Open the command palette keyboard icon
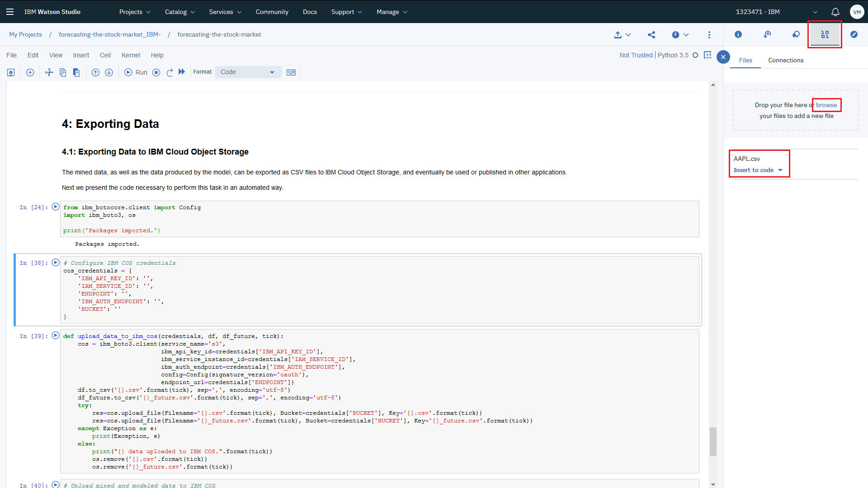Image resolution: width=868 pixels, height=488 pixels. [291, 72]
